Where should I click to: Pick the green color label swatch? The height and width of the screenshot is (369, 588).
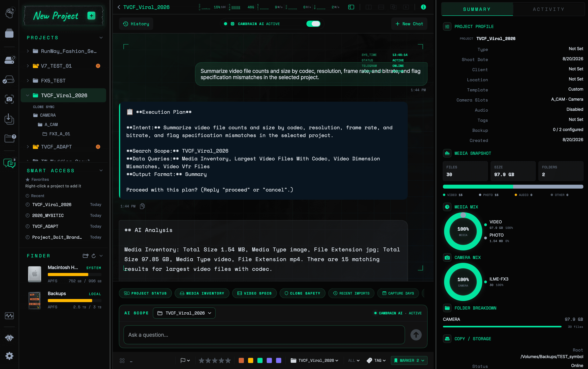pyautogui.click(x=260, y=360)
